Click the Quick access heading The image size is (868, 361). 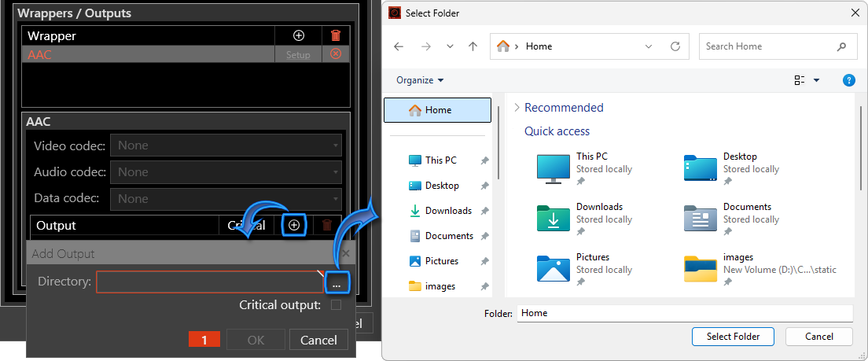[557, 131]
